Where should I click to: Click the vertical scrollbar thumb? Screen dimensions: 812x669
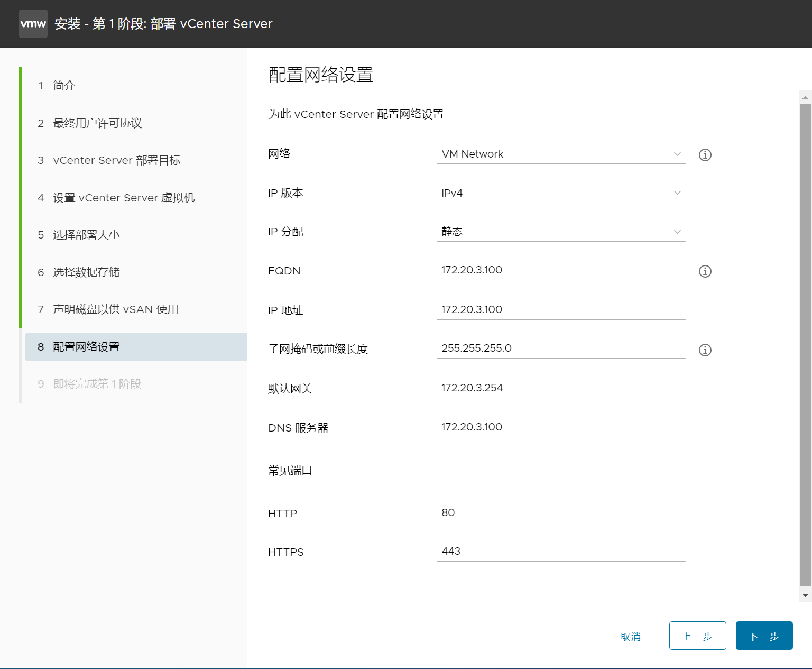click(805, 344)
